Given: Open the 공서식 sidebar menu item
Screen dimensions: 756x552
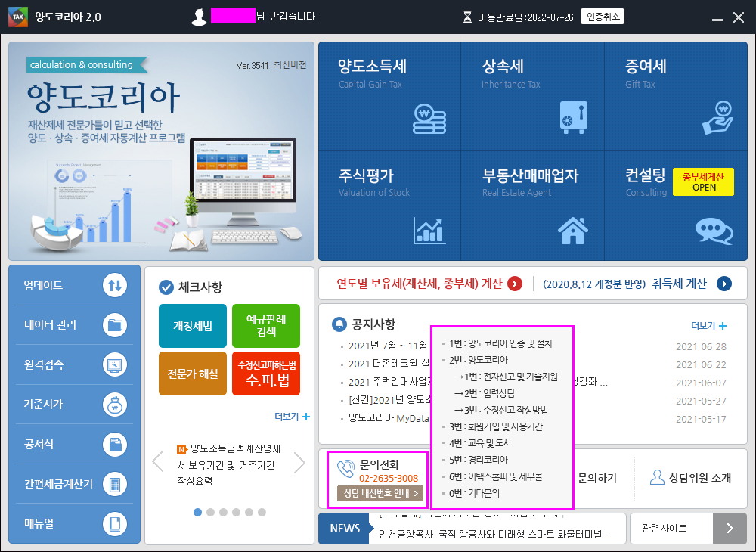Looking at the screenshot, I should click(x=74, y=445).
